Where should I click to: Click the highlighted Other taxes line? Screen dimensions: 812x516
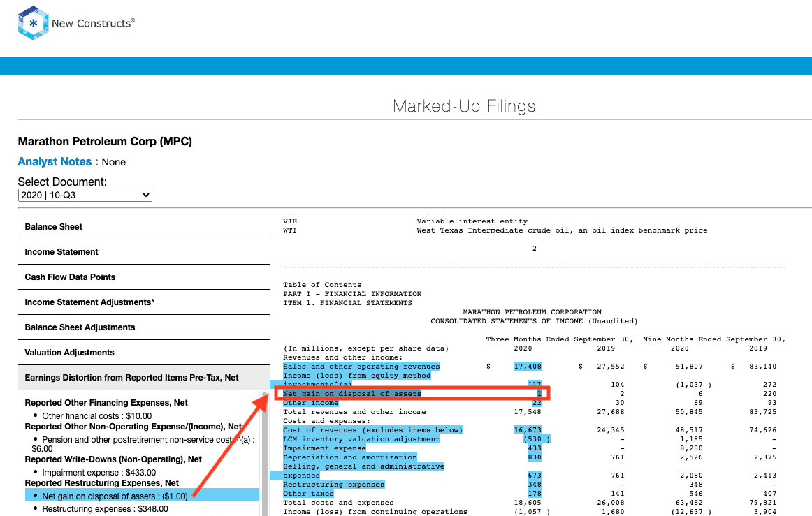308,494
